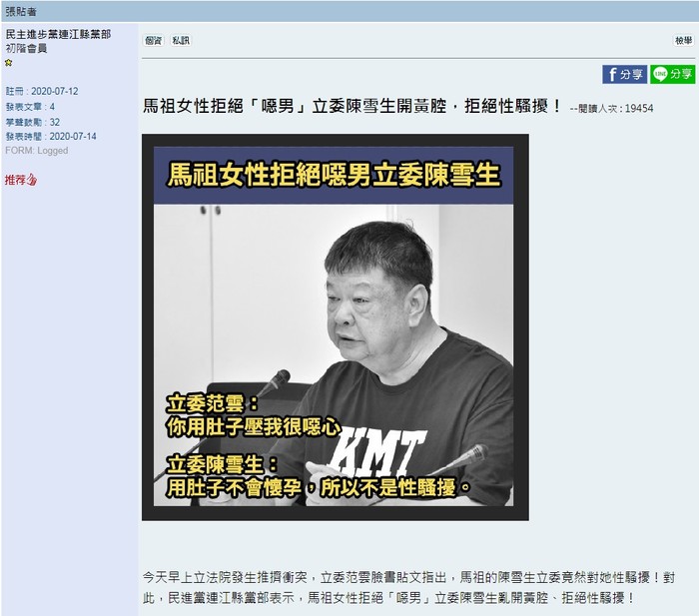Click the 發表文章 4 count
This screenshot has width=699, height=616.
pos(30,107)
